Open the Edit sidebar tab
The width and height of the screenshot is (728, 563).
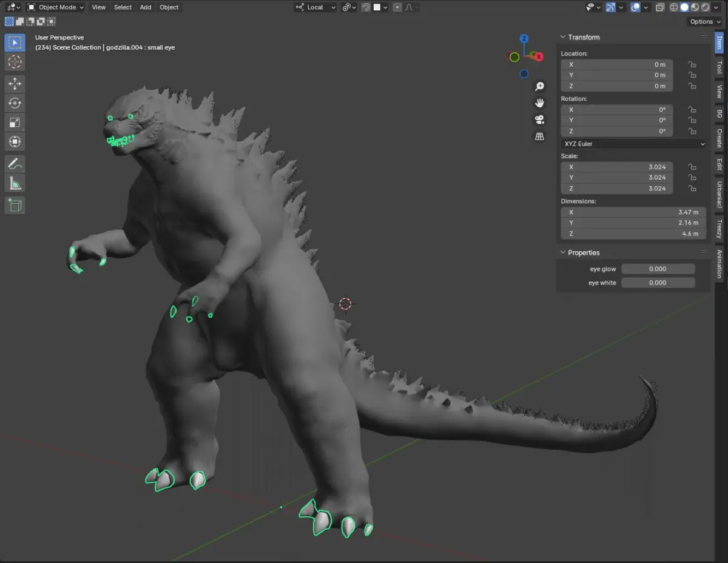coord(720,164)
